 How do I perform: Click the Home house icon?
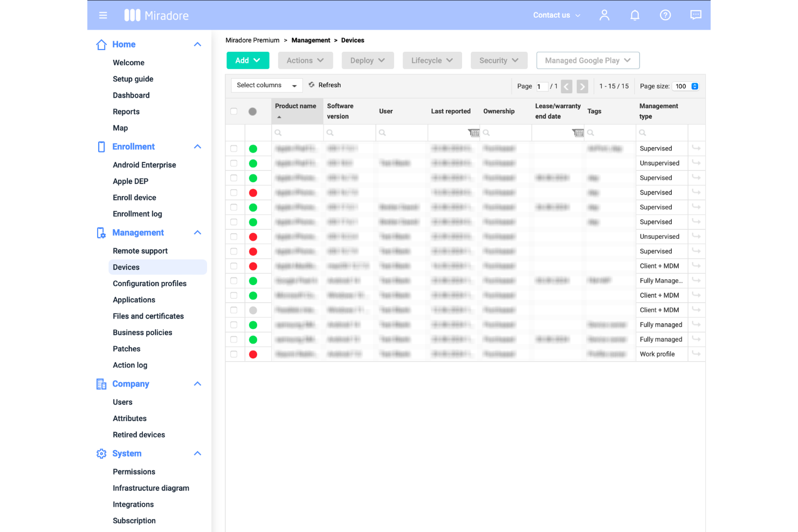coord(101,45)
